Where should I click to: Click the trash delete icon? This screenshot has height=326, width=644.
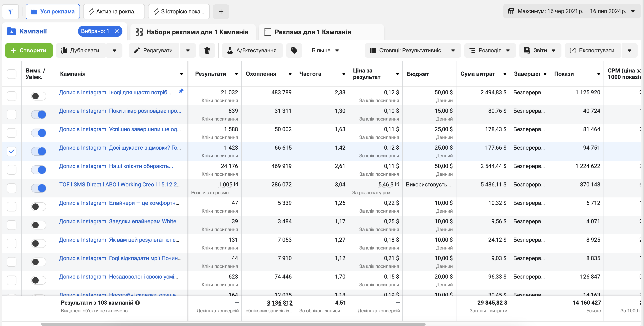[x=207, y=50]
